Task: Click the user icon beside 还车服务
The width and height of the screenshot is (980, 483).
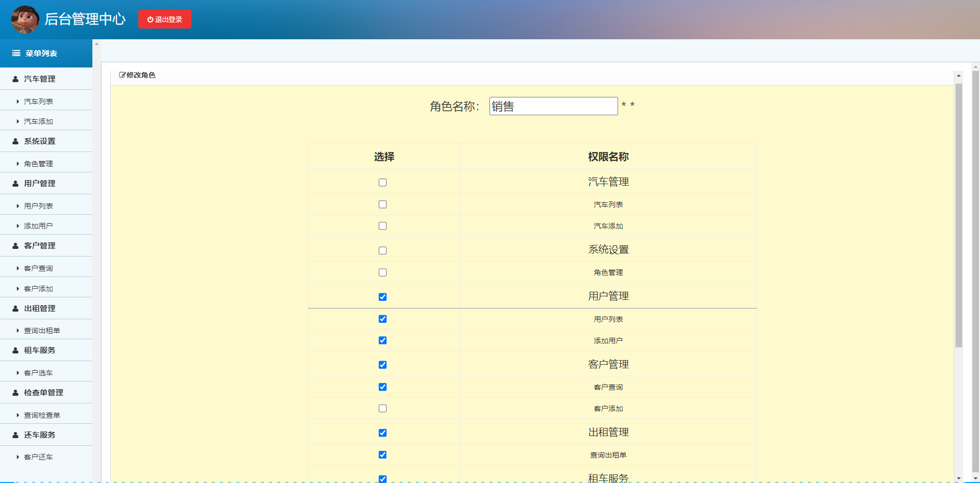Action: click(14, 435)
